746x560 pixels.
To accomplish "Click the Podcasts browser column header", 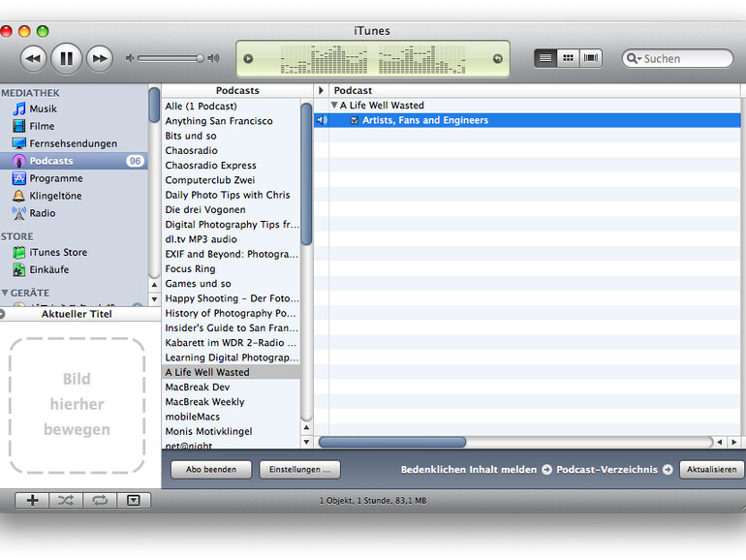I will [237, 90].
